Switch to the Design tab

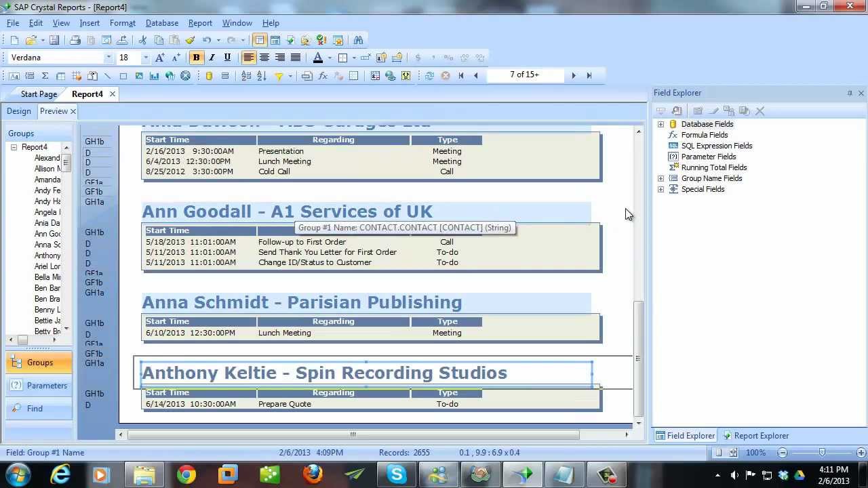coord(19,111)
